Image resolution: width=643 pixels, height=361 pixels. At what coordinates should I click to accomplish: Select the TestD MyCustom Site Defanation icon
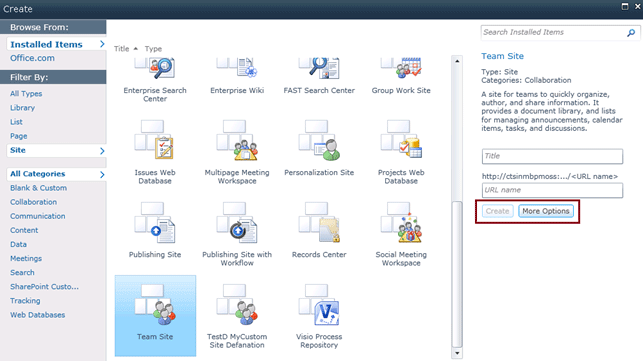(x=237, y=304)
